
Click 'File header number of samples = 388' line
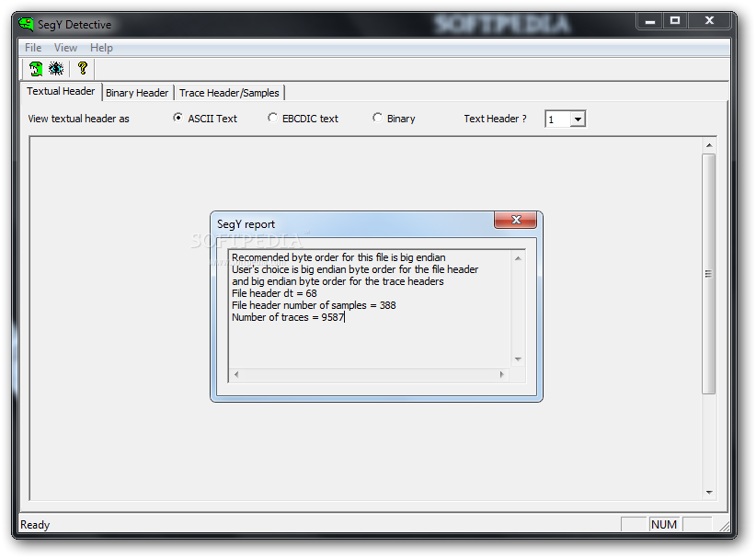click(314, 305)
